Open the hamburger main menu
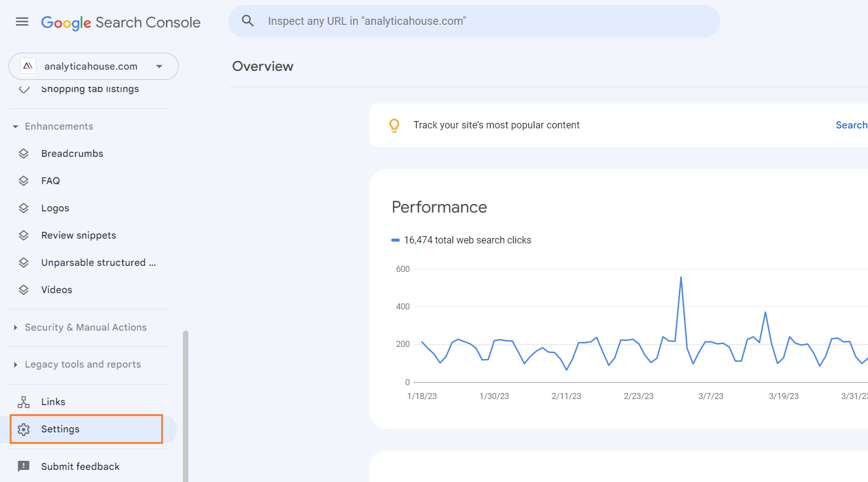Viewport: 868px width, 482px height. 22,22
